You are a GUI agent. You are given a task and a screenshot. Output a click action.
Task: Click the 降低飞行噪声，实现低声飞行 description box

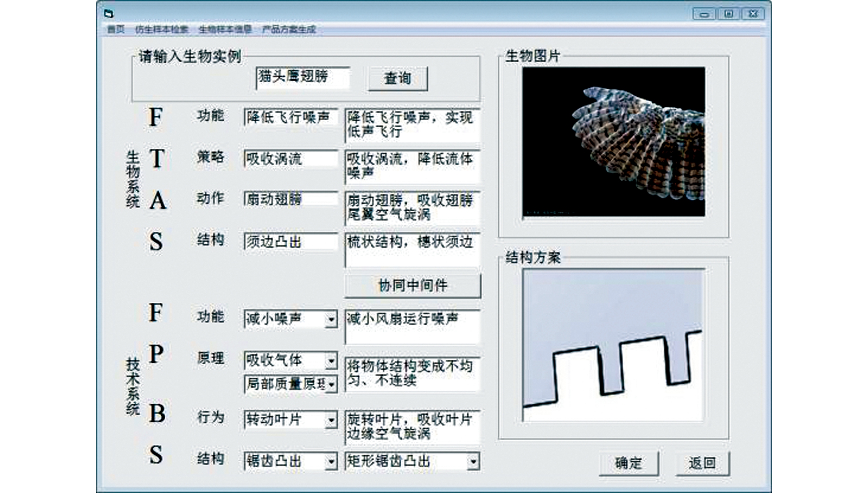coord(412,125)
